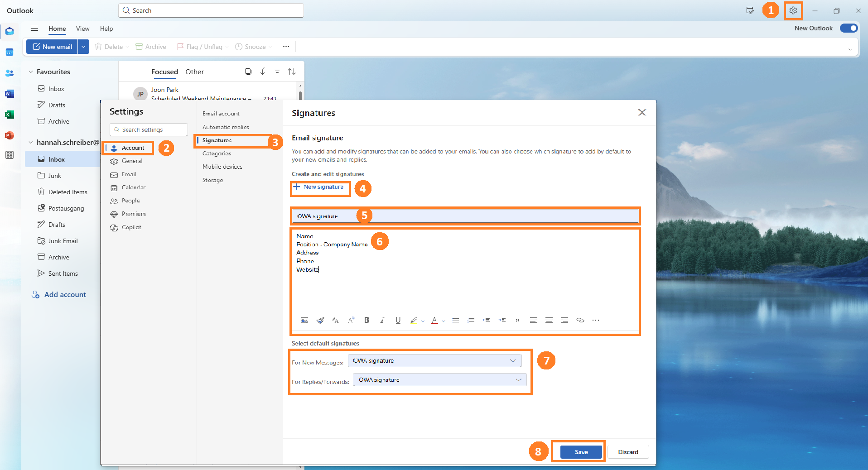Switch to the Home ribbon tab
The width and height of the screenshot is (868, 470).
57,29
